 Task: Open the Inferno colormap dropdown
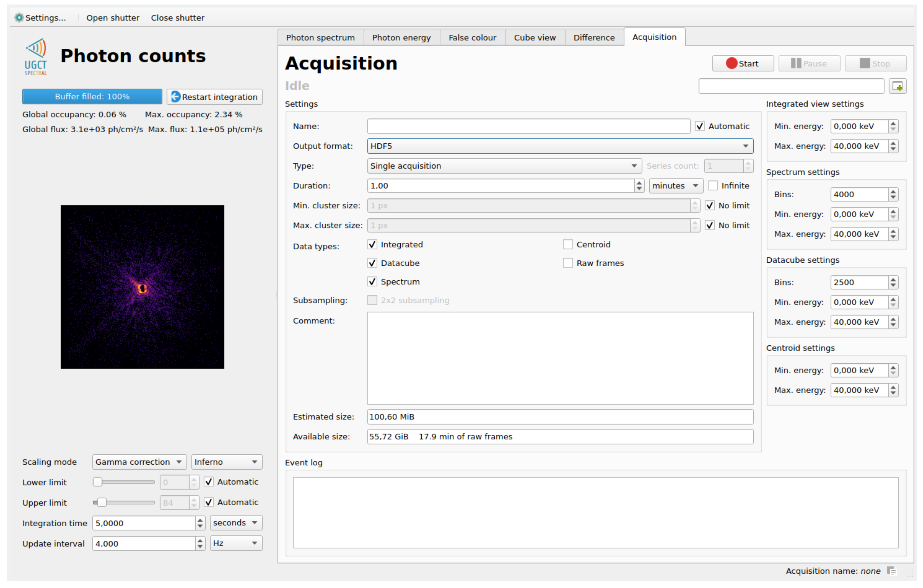(227, 462)
